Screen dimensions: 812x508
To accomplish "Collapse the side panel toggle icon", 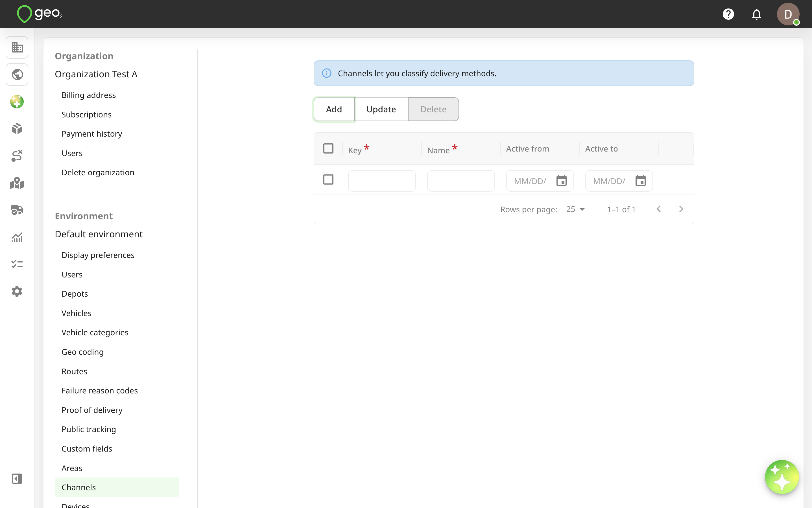I will coord(17,478).
